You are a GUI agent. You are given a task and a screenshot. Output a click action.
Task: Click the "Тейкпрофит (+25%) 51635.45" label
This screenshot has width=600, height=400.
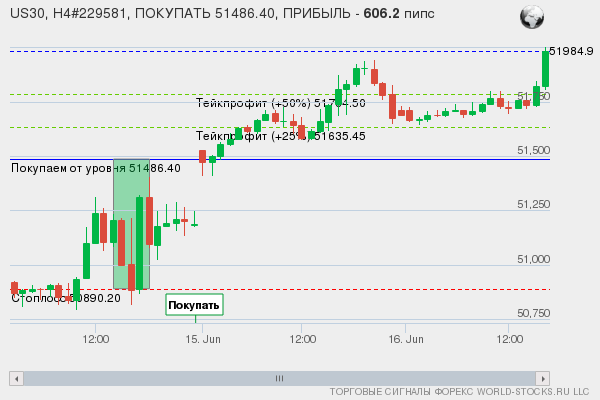coord(280,136)
